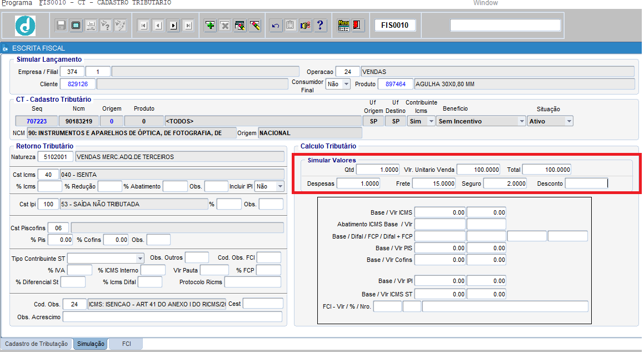Click the % ICMS Interno field
Viewport: 644px width, 352px height.
point(153,270)
